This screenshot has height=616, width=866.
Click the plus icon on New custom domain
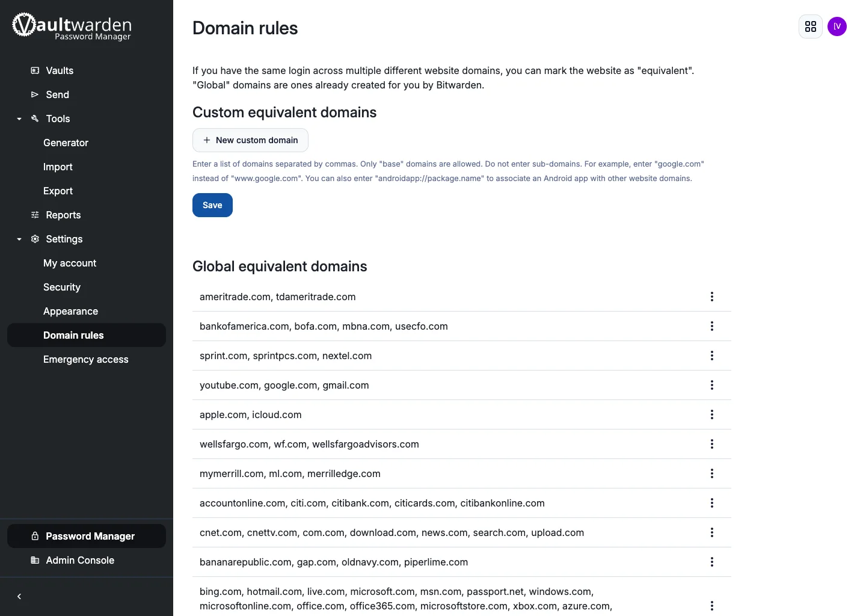click(207, 140)
